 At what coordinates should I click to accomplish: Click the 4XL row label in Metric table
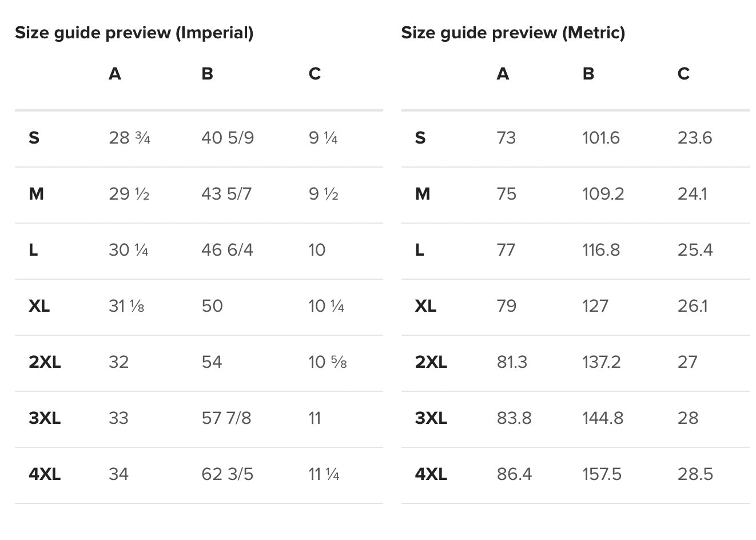[431, 474]
